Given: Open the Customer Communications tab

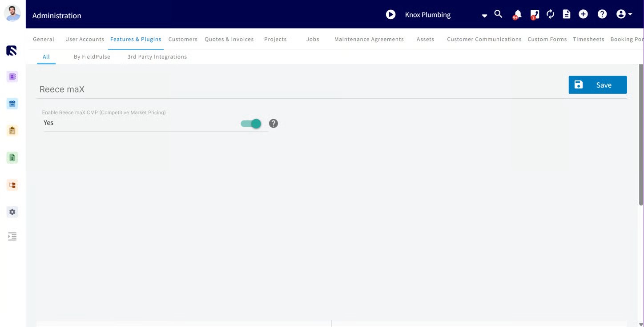Looking at the screenshot, I should (x=484, y=39).
